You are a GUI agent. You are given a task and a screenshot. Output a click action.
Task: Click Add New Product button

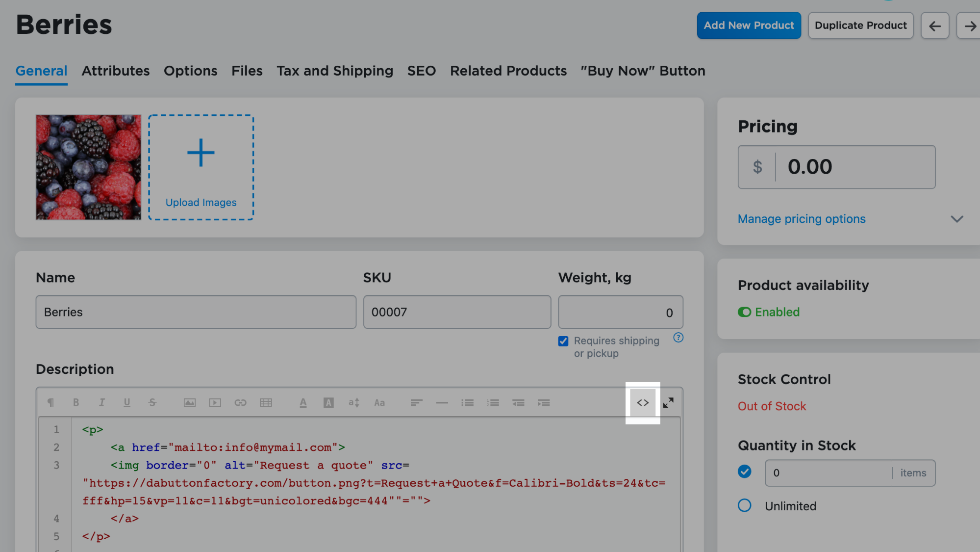pos(749,26)
